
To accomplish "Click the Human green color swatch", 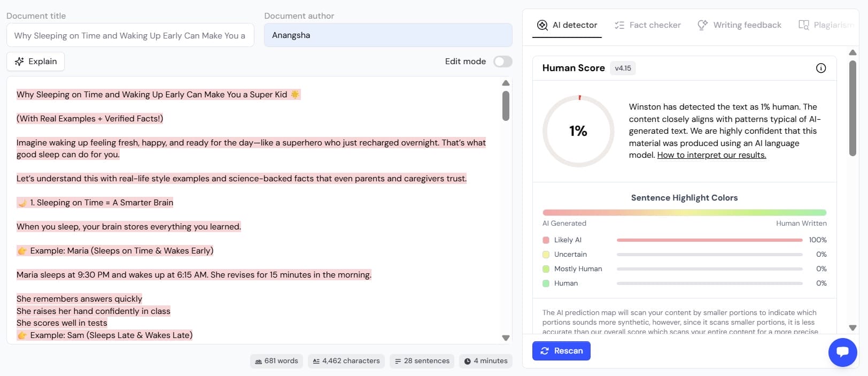I will tap(546, 283).
